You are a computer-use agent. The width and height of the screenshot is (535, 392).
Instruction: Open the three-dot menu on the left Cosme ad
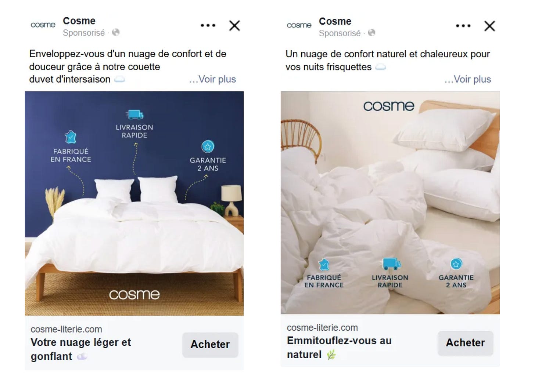[208, 25]
